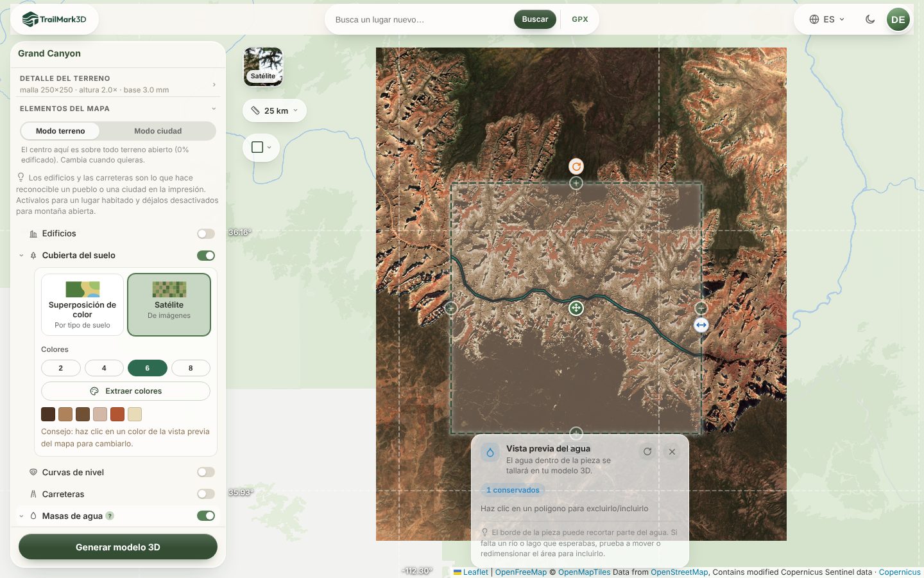Select the orange-red color swatch
This screenshot has width=924, height=578.
click(x=117, y=414)
